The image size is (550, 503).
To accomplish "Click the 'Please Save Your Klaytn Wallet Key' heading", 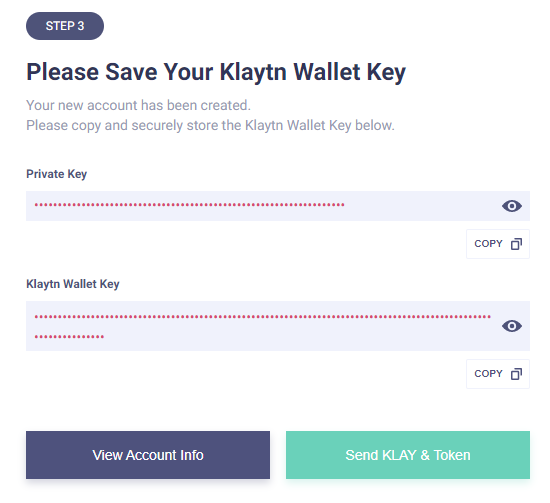I will (216, 73).
